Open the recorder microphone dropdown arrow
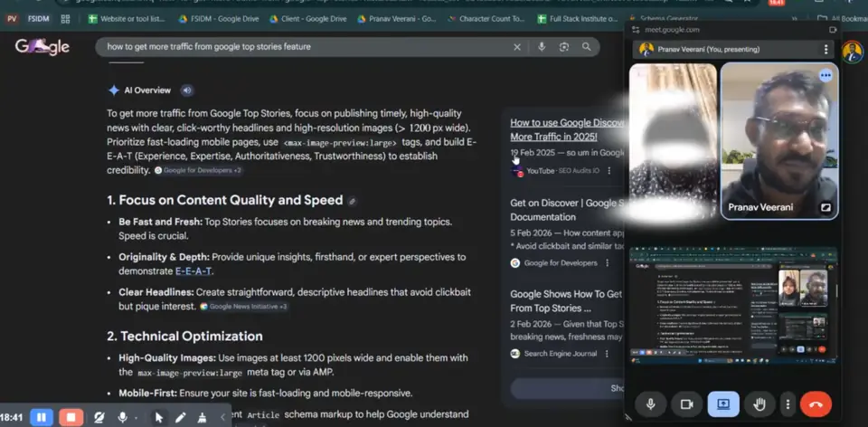The image size is (868, 427). click(136, 418)
